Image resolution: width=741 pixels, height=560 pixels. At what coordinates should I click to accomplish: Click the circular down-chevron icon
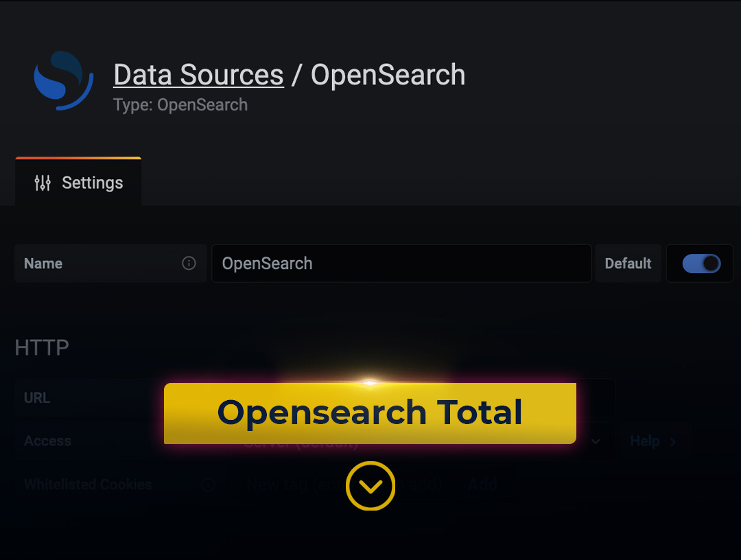coord(370,486)
